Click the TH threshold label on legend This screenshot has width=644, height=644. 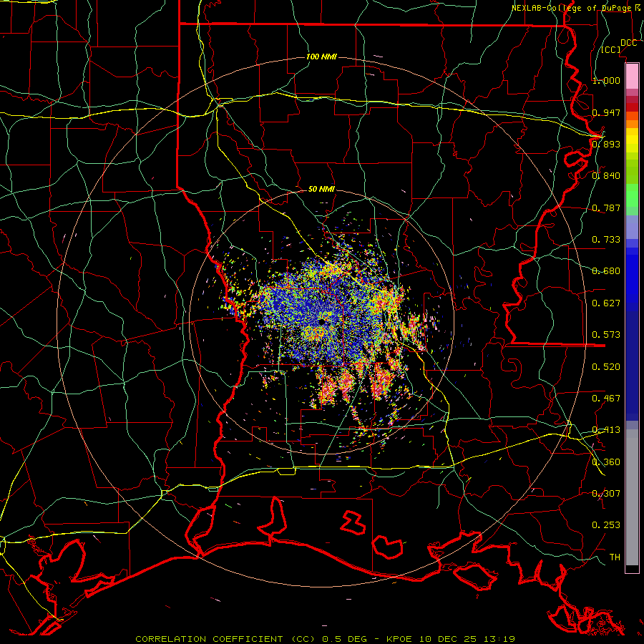coord(615,557)
